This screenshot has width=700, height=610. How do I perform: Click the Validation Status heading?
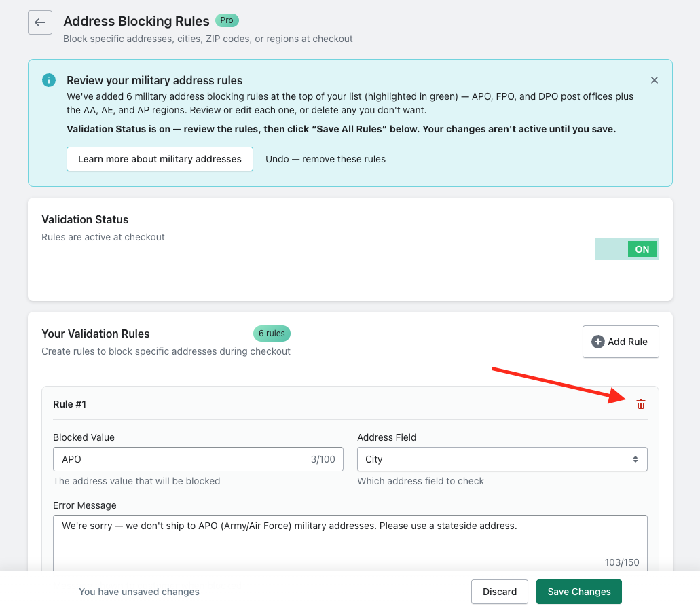click(x=85, y=219)
